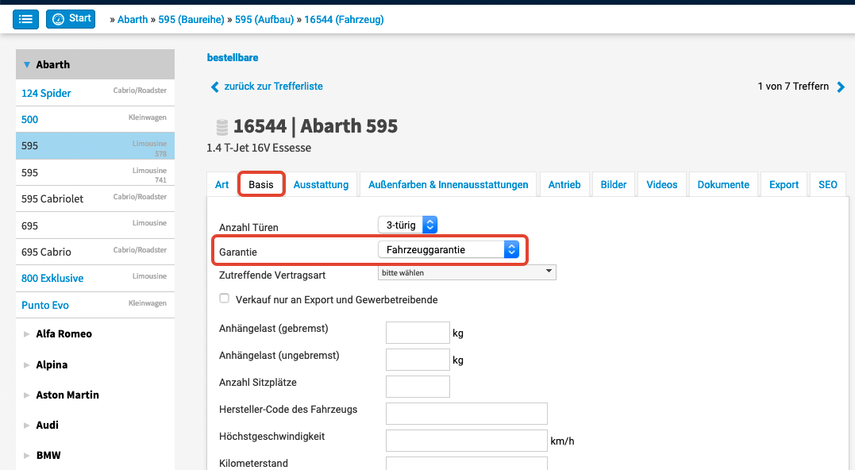Image resolution: width=855 pixels, height=470 pixels.
Task: Switch to the Antrieb tab
Action: pyautogui.click(x=564, y=184)
